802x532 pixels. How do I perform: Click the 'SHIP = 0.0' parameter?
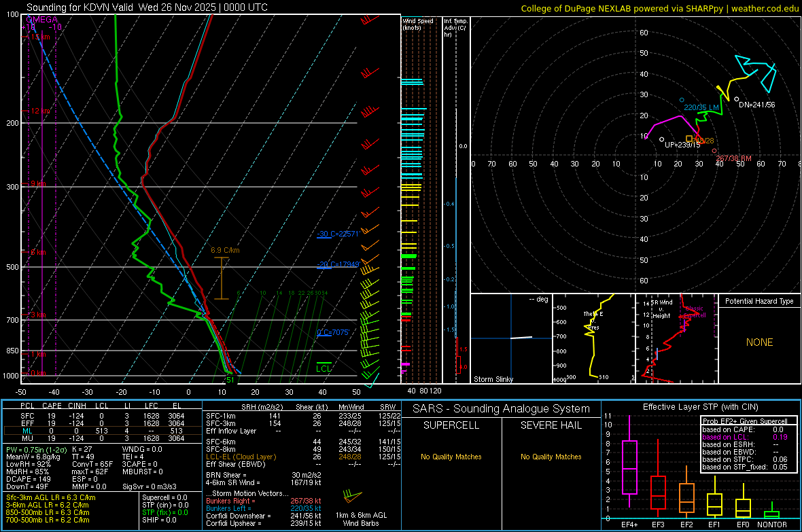tap(159, 520)
